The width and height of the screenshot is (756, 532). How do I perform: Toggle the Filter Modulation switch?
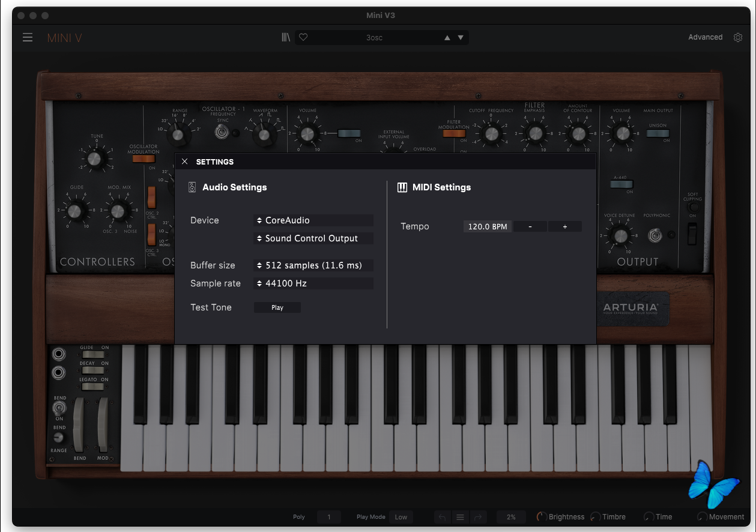pyautogui.click(x=453, y=134)
